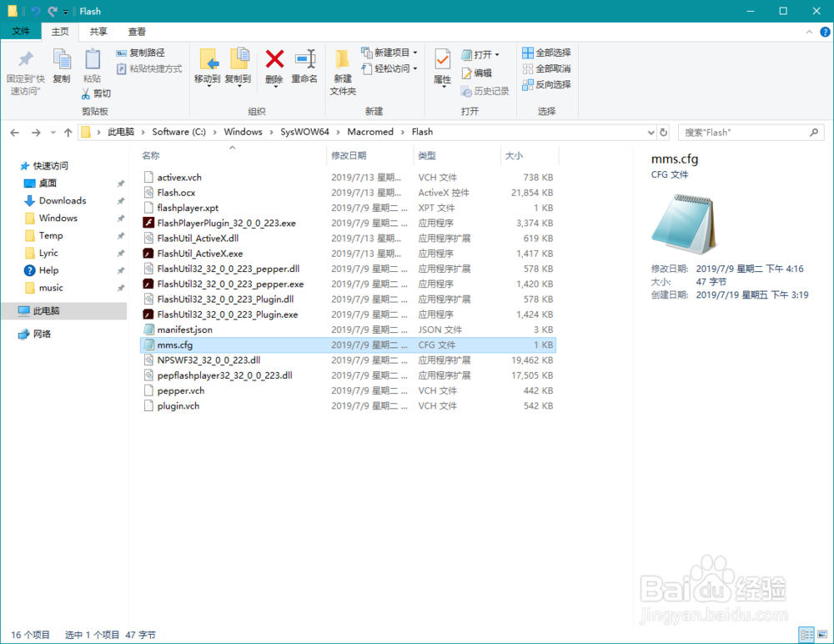
Task: Sort by the Size column header
Action: [x=530, y=155]
